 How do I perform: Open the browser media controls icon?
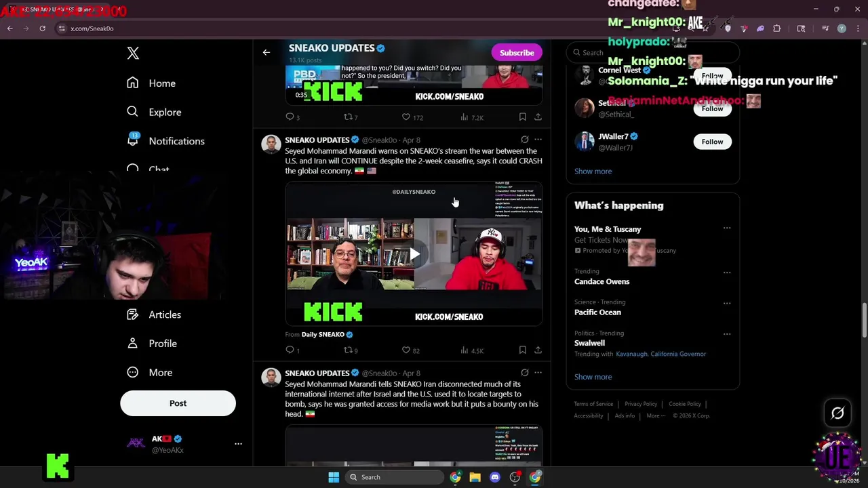tap(825, 28)
